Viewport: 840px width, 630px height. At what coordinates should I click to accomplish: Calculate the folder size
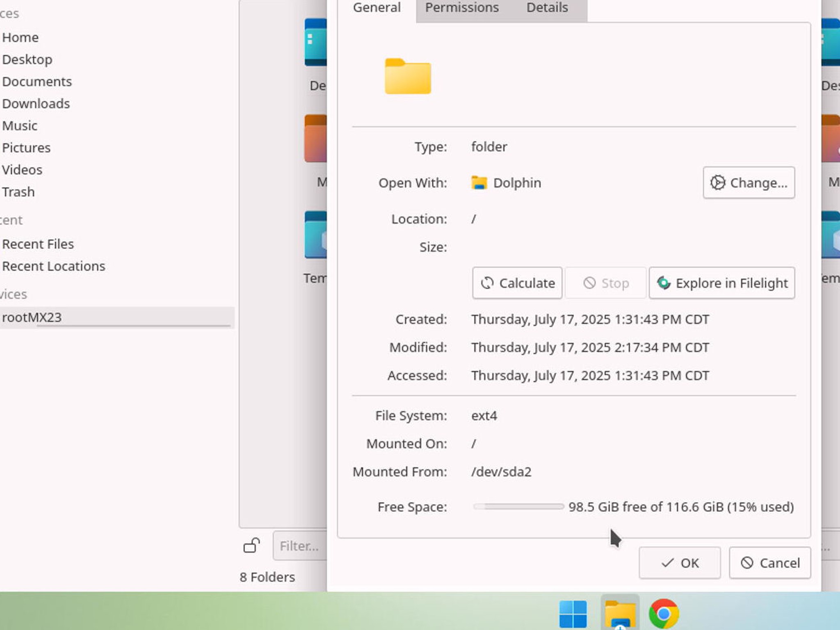click(x=517, y=283)
